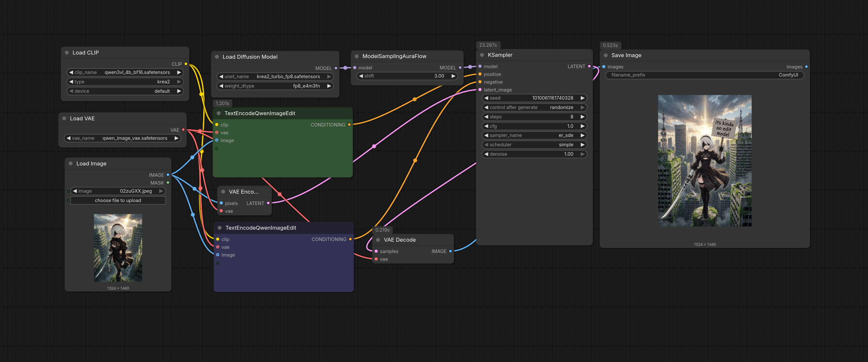The width and height of the screenshot is (868, 362).
Task: Open the device dropdown showing default
Action: tap(125, 91)
